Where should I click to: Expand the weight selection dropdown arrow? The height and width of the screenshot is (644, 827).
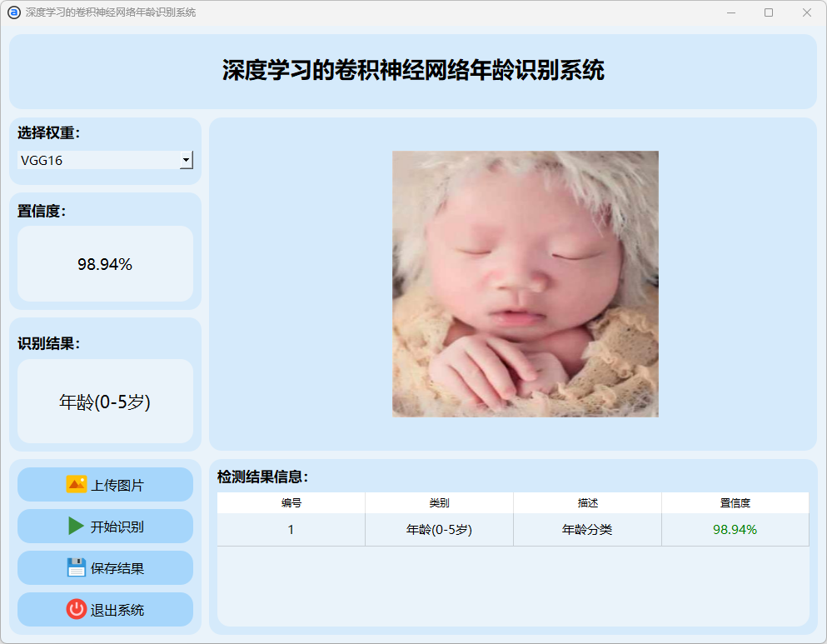pyautogui.click(x=186, y=160)
